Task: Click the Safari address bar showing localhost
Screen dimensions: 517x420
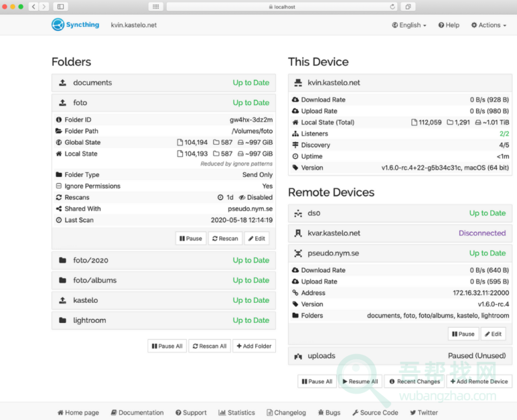Action: coord(281,7)
